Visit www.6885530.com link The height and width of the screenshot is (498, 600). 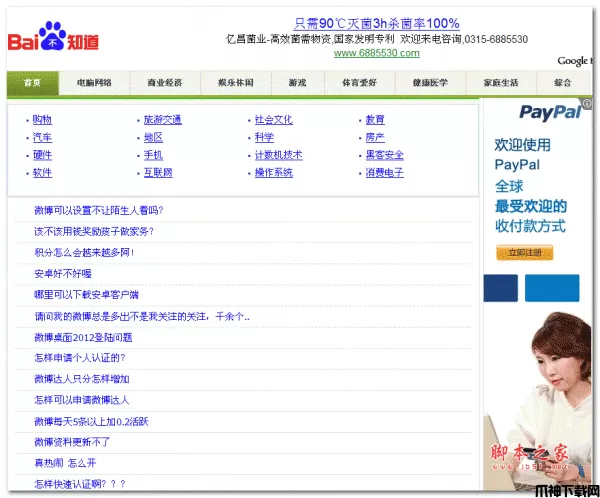377,53
